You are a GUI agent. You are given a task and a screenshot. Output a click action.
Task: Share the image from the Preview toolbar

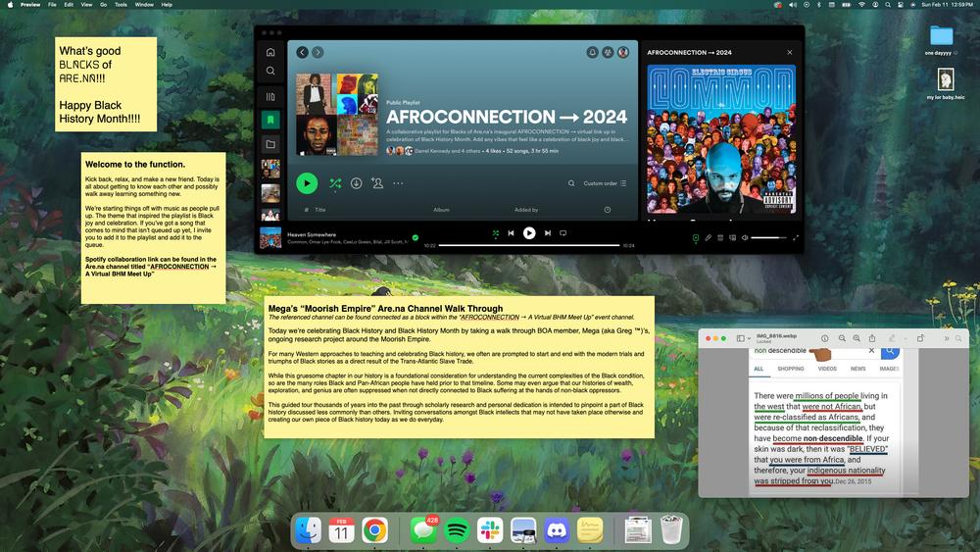point(872,338)
